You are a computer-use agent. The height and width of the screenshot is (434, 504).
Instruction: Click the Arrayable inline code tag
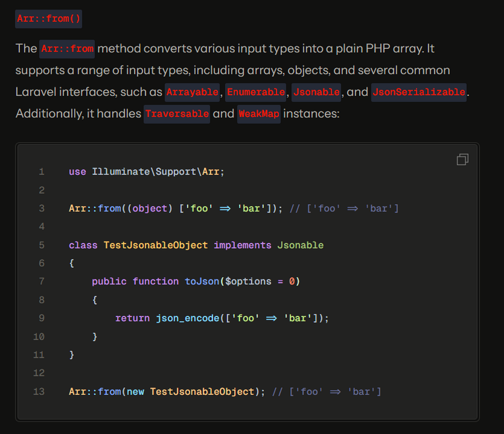[193, 92]
